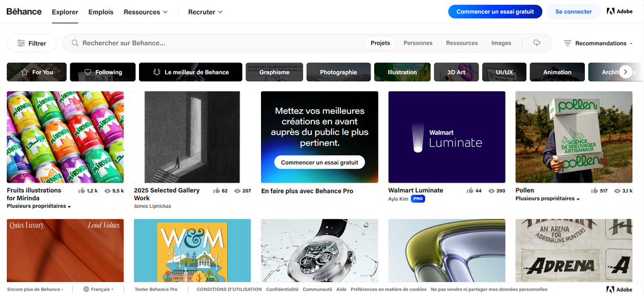Screen dimensions: 644x296
Task: Open CONDITIONS D'UTILISATION link
Action: 229,290
